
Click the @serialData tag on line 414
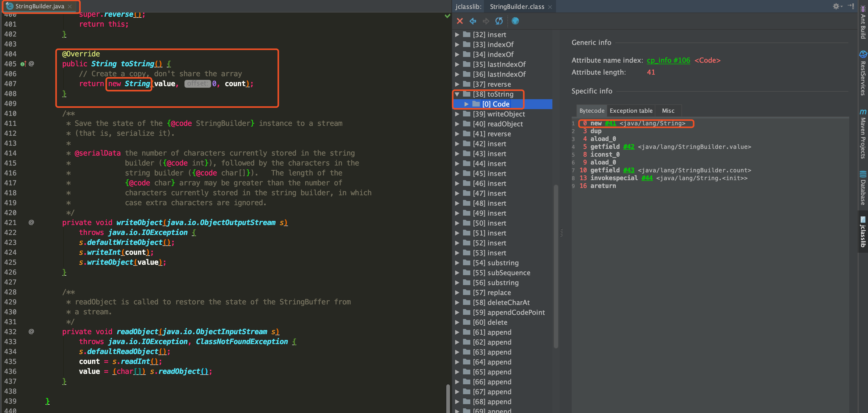point(97,153)
